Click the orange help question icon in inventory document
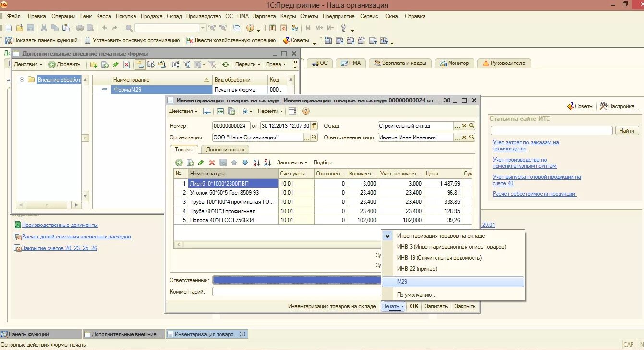Image resolution: width=644 pixels, height=350 pixels. coord(305,111)
